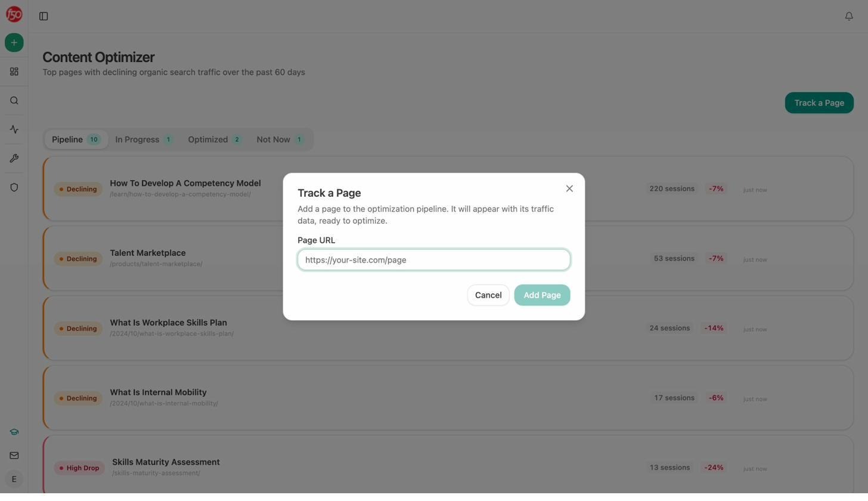Click the graduation cap icon near sidebar bottom
Image resolution: width=868 pixels, height=501 pixels.
pyautogui.click(x=14, y=431)
